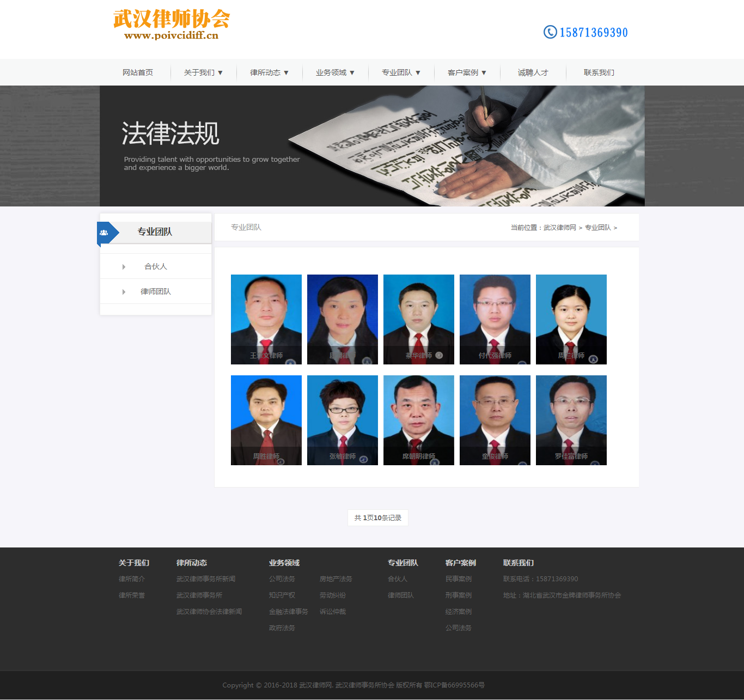Open footer link 房地产法务
Image resolution: width=744 pixels, height=700 pixels.
tap(336, 579)
